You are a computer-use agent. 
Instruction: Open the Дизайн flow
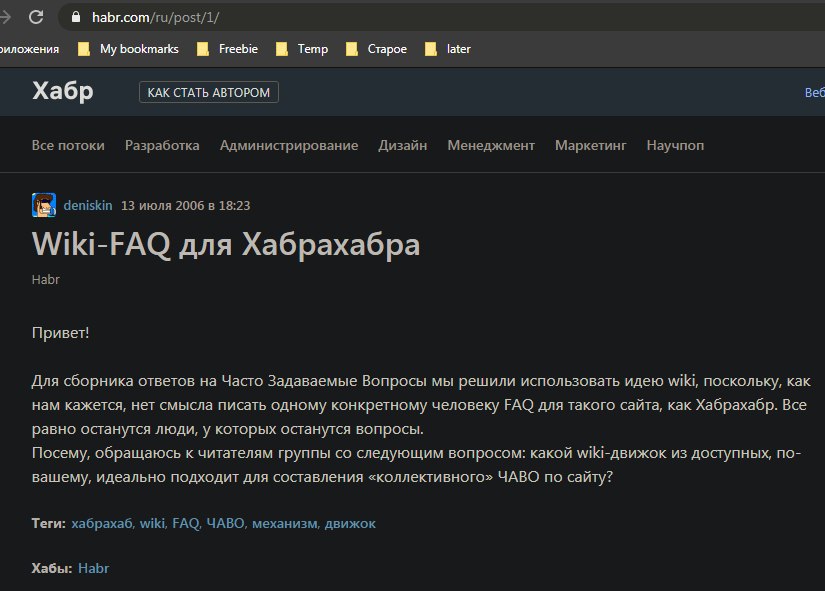pyautogui.click(x=403, y=145)
